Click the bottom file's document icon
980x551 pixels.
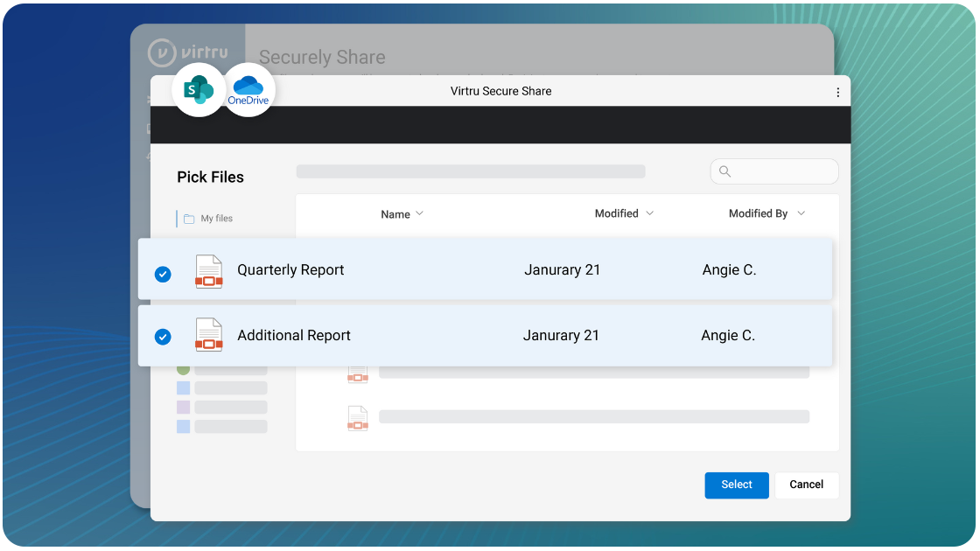tap(357, 418)
